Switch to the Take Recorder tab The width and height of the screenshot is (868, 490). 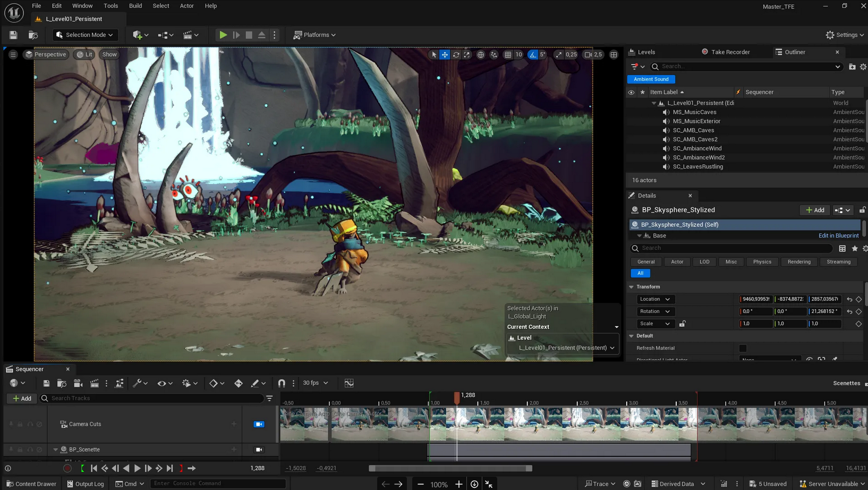[730, 52]
